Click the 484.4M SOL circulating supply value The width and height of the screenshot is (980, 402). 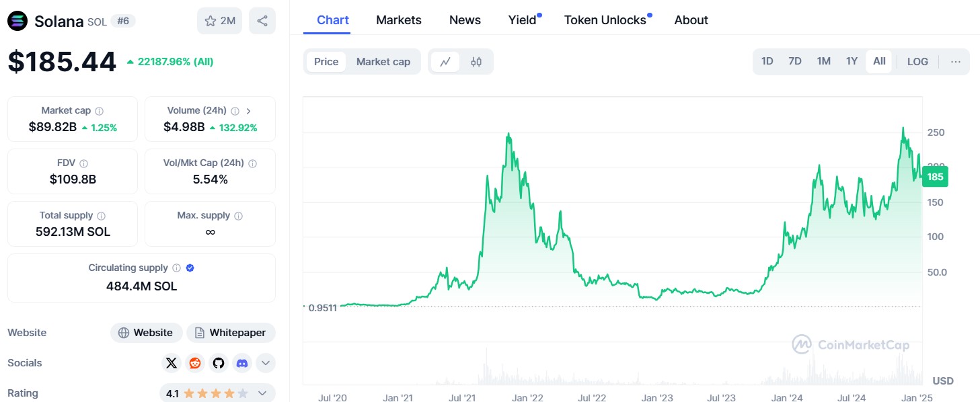pos(141,286)
